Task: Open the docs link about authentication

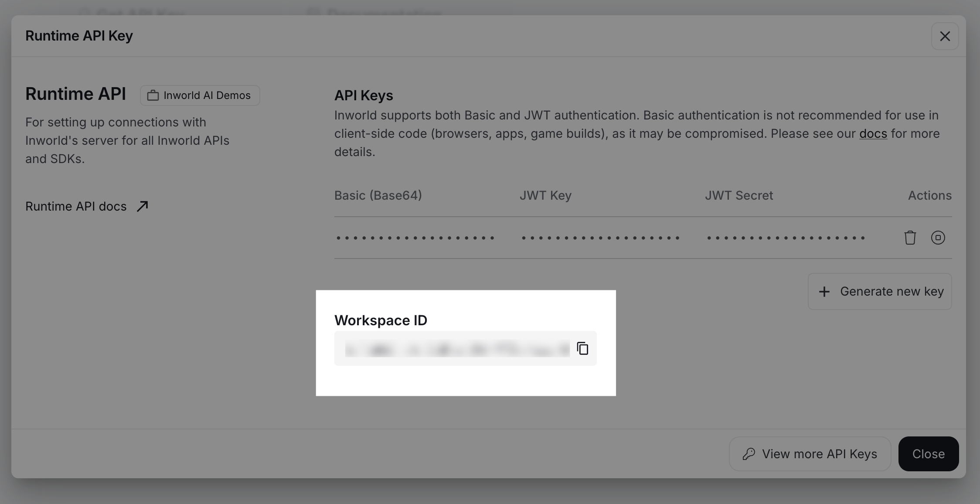Action: click(872, 133)
